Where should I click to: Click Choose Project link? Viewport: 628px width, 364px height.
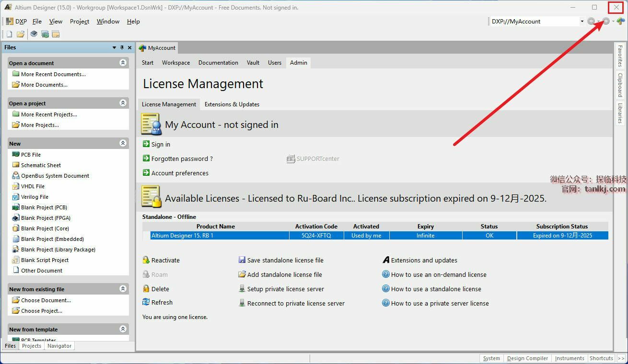coord(42,311)
